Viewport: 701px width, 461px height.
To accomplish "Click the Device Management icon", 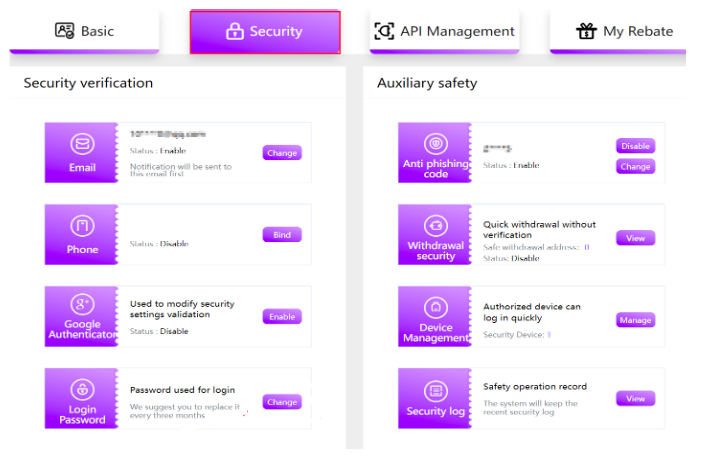I will pyautogui.click(x=434, y=307).
